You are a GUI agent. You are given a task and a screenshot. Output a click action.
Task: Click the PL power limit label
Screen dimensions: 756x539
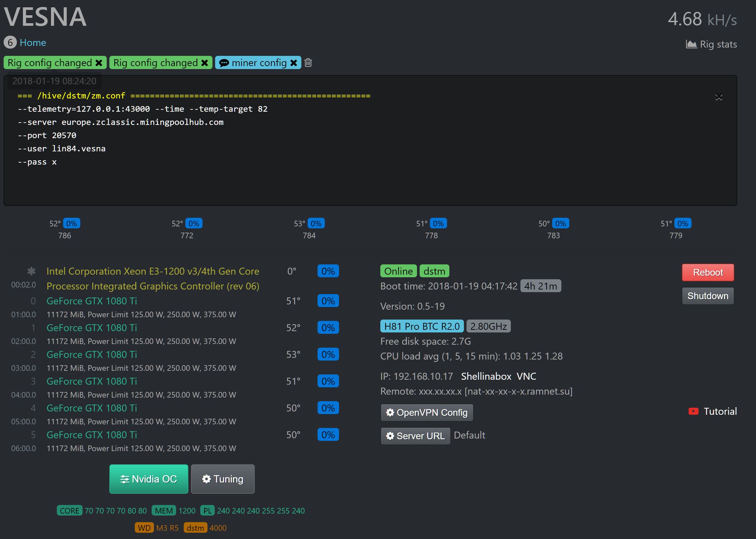coord(208,511)
